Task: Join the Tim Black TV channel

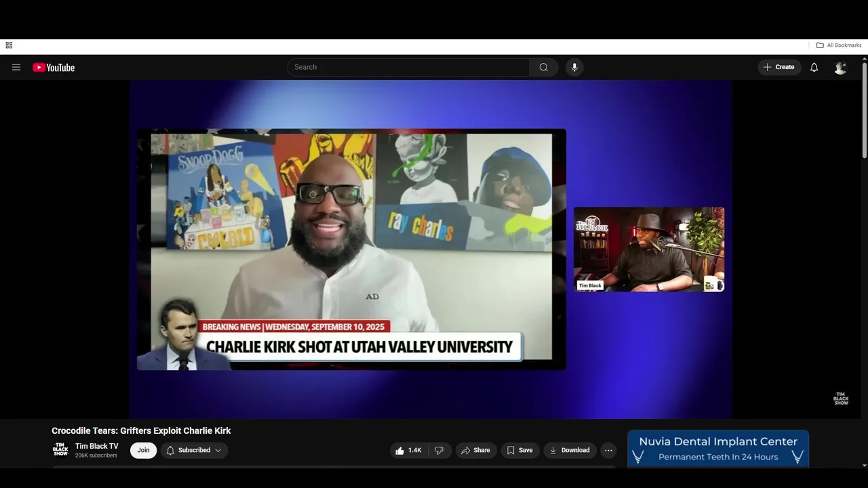Action: pos(143,450)
